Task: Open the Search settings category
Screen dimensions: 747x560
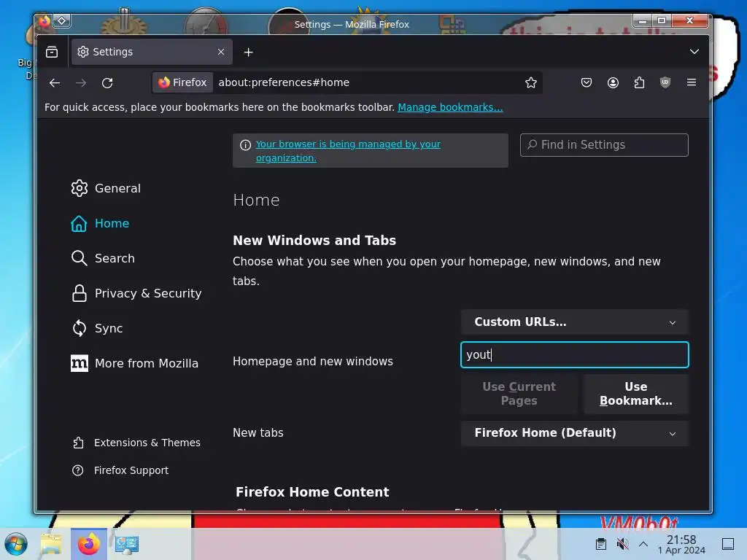Action: point(103,258)
